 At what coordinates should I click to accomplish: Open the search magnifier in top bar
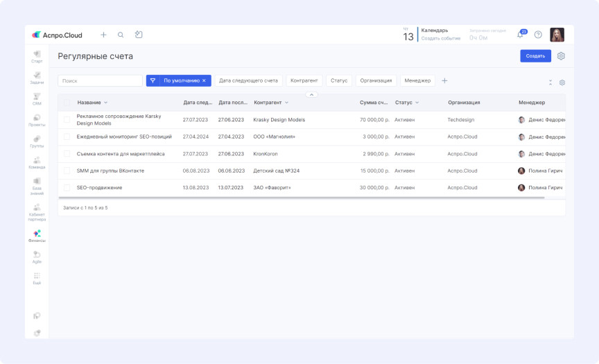tap(121, 35)
